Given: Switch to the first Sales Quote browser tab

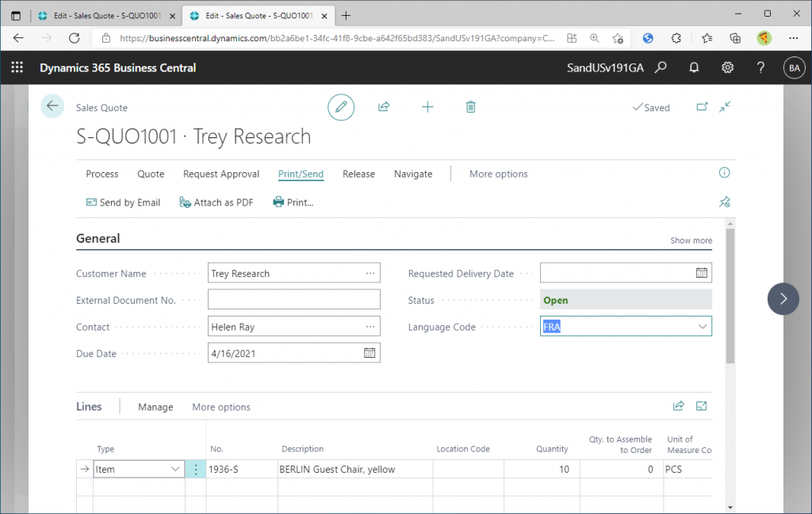Looking at the screenshot, I should [x=107, y=16].
